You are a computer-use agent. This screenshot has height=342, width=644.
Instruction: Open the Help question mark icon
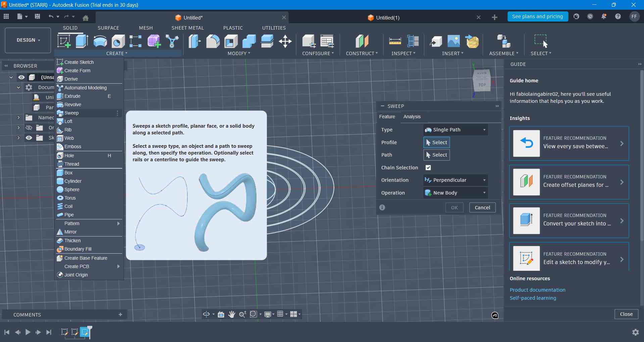[x=618, y=16]
